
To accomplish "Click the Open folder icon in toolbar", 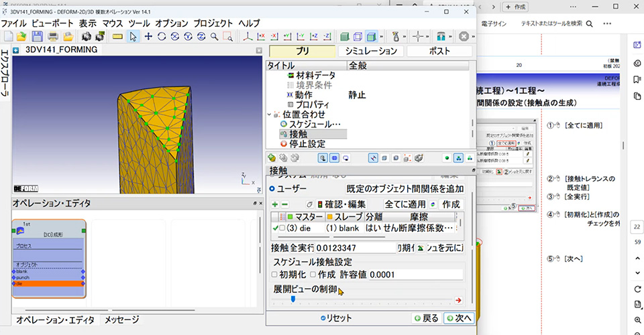I will point(21,36).
